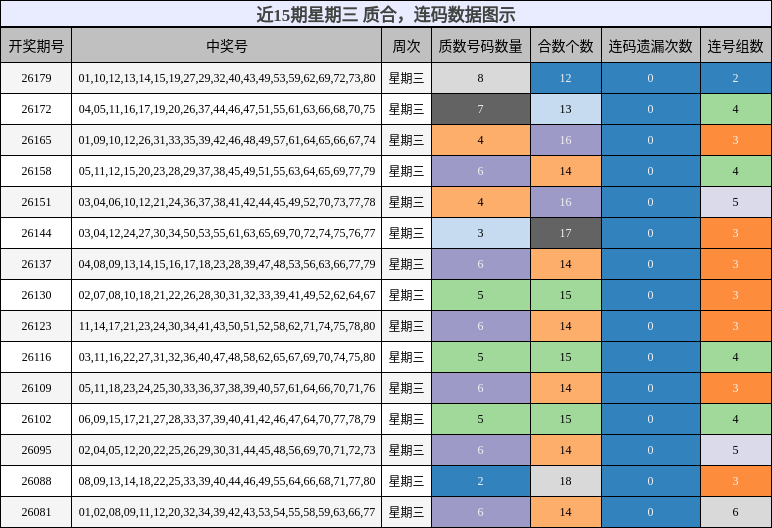Click winning numbers of issue 26081

coord(226,512)
